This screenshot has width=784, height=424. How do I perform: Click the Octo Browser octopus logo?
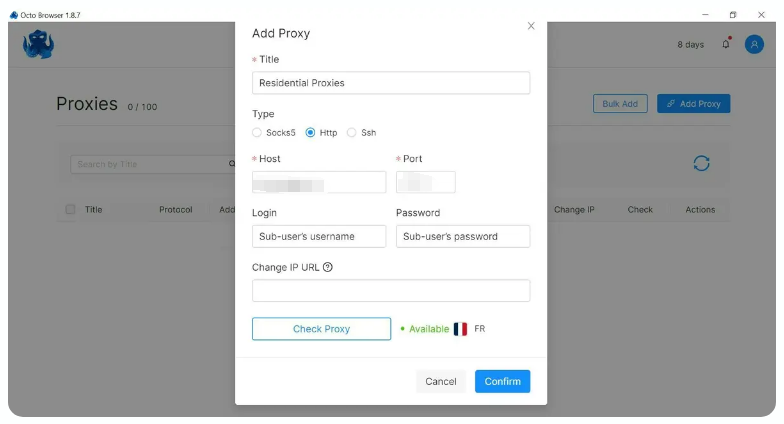point(38,44)
